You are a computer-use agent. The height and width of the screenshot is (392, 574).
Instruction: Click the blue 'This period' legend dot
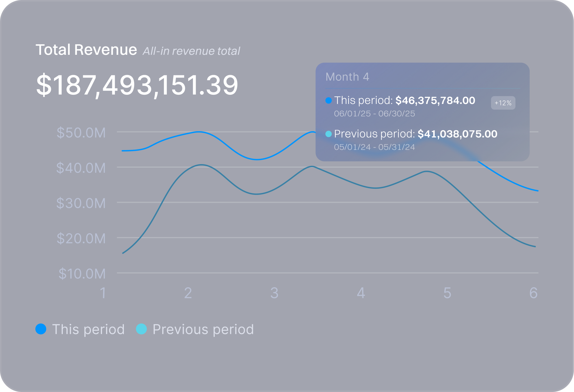point(41,329)
